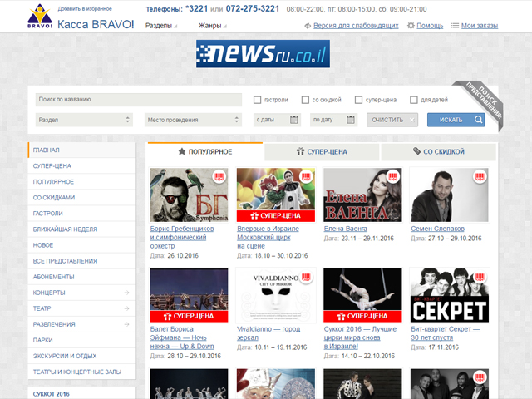Image resolution: width=532 pixels, height=399 pixels.
Task: Click the gear icon beside Помощь
Action: 411,26
